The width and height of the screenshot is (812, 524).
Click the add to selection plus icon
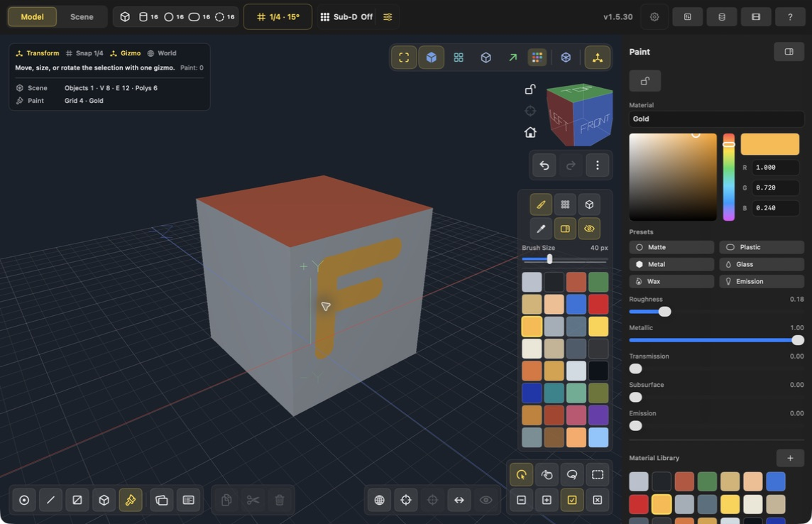tap(547, 500)
